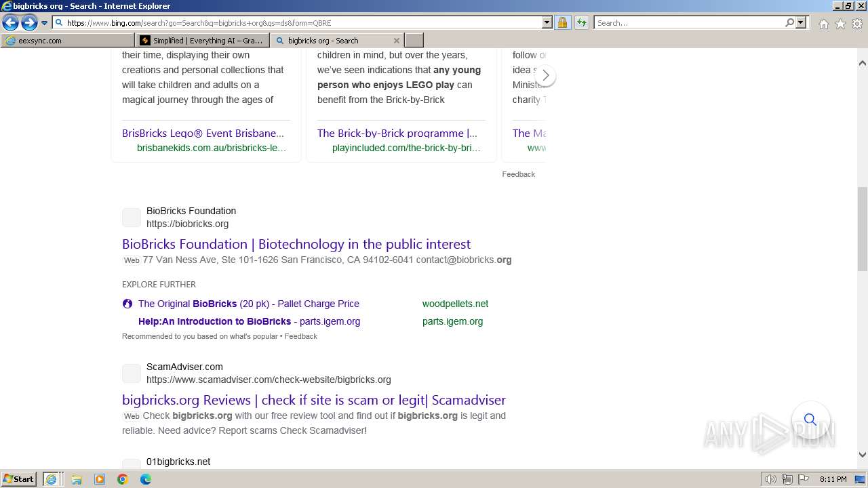The image size is (868, 488).
Task: Click the security lock icon
Action: (562, 23)
